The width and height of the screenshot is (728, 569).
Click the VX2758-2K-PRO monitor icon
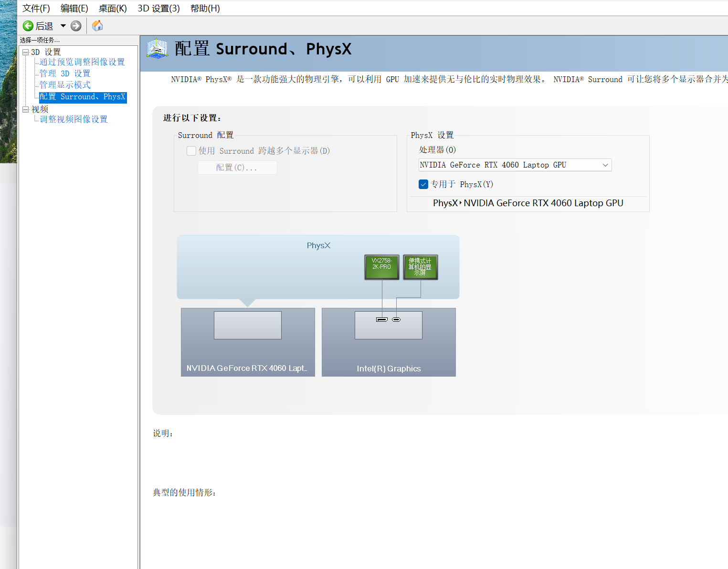coord(381,267)
